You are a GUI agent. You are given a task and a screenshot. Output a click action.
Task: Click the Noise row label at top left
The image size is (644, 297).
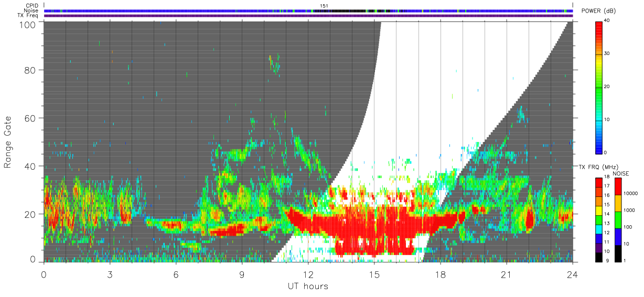click(31, 10)
